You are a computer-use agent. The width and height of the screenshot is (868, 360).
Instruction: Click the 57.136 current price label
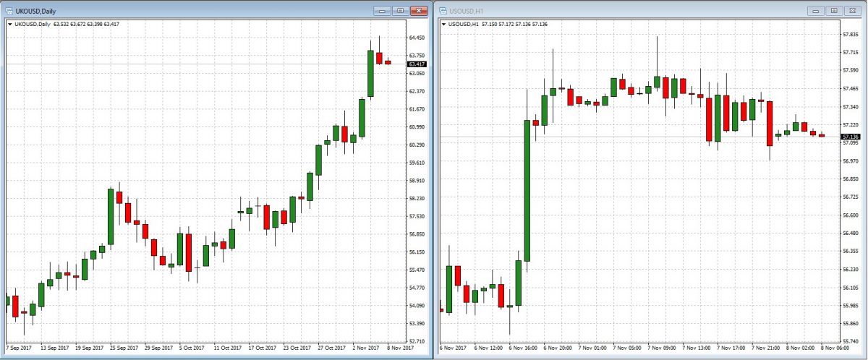[x=851, y=137]
